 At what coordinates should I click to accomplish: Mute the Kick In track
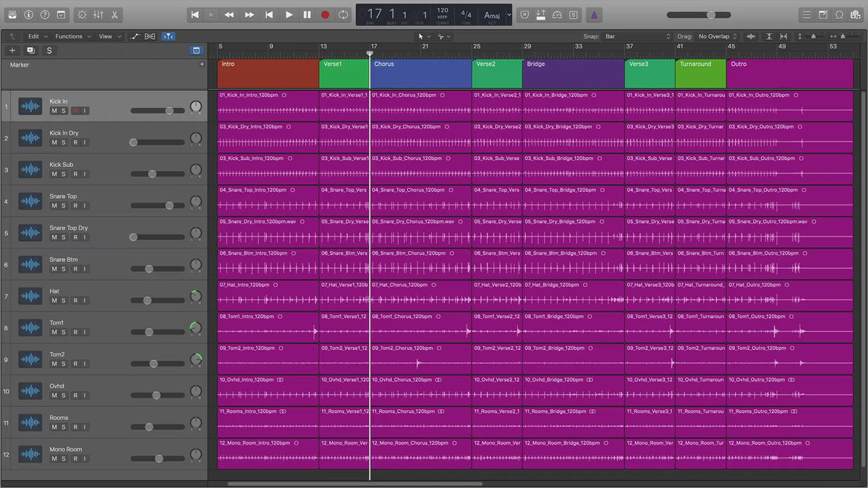54,111
